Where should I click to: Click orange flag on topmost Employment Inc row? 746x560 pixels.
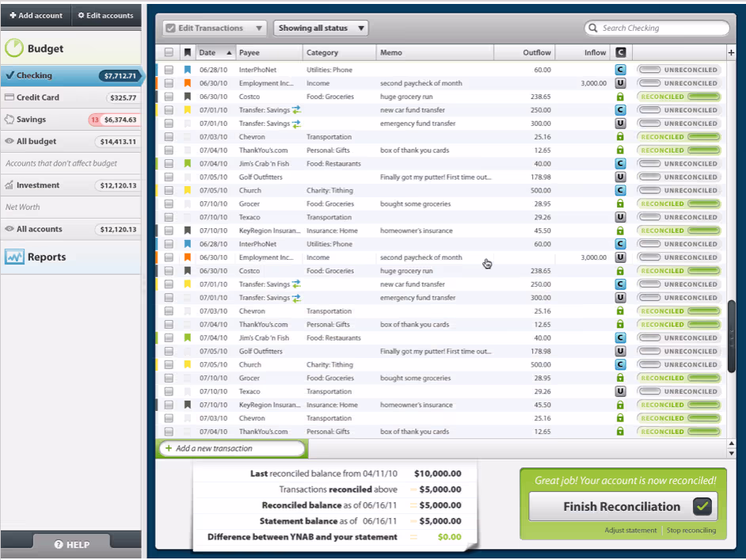pos(188,83)
